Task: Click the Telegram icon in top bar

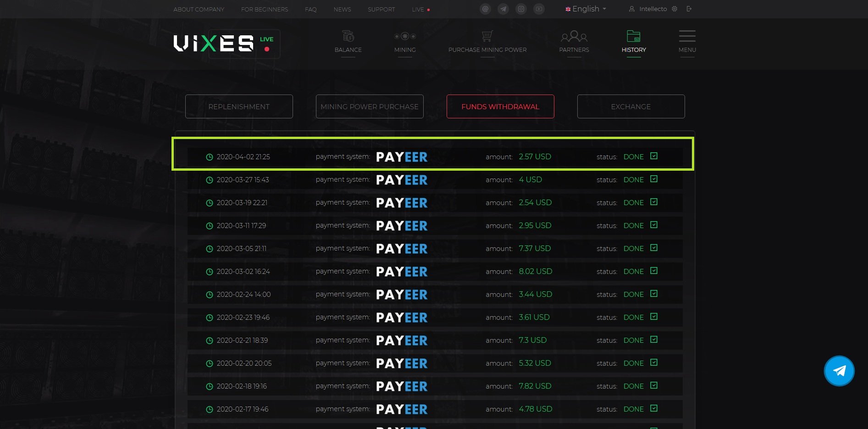Action: tap(503, 9)
